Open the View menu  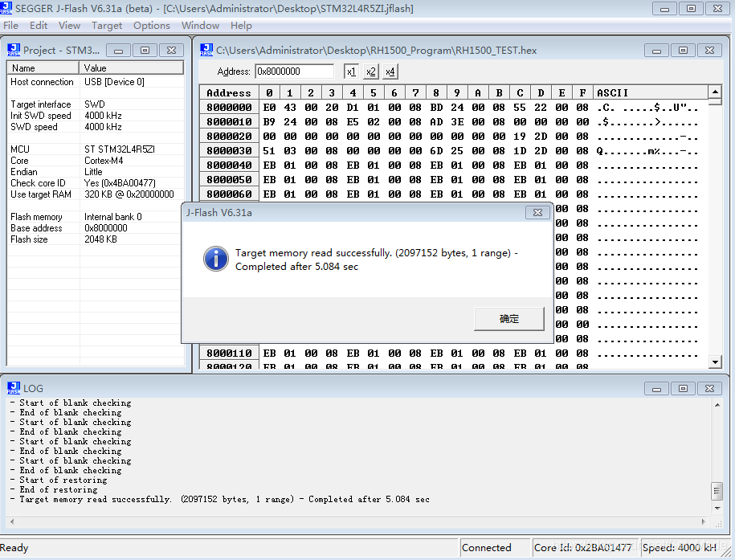(x=69, y=26)
